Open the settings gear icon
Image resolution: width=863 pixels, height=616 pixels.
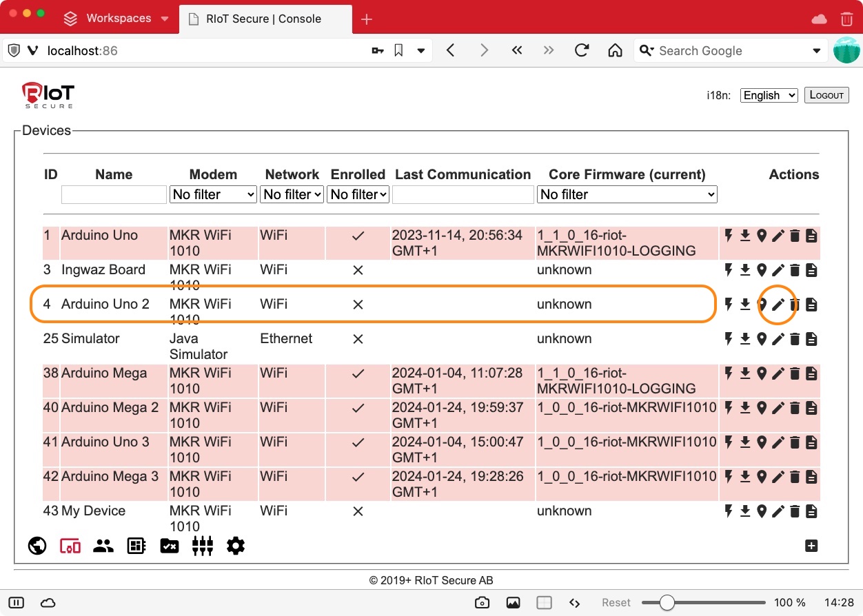236,546
